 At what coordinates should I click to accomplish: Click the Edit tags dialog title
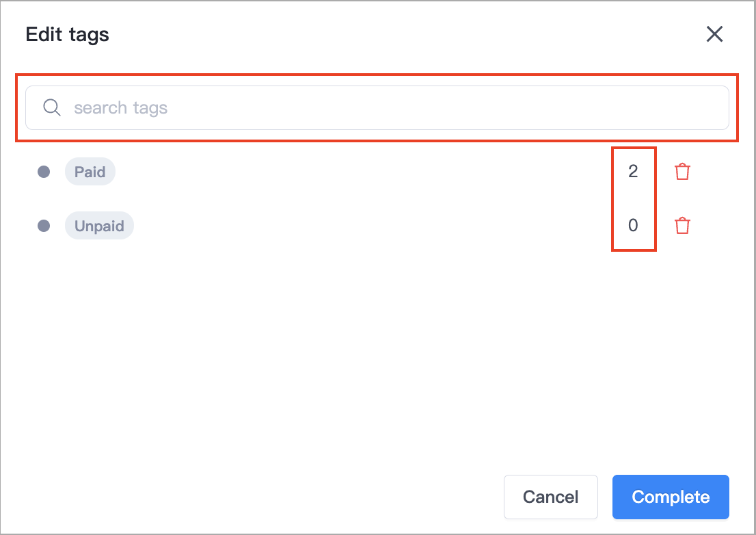point(68,35)
